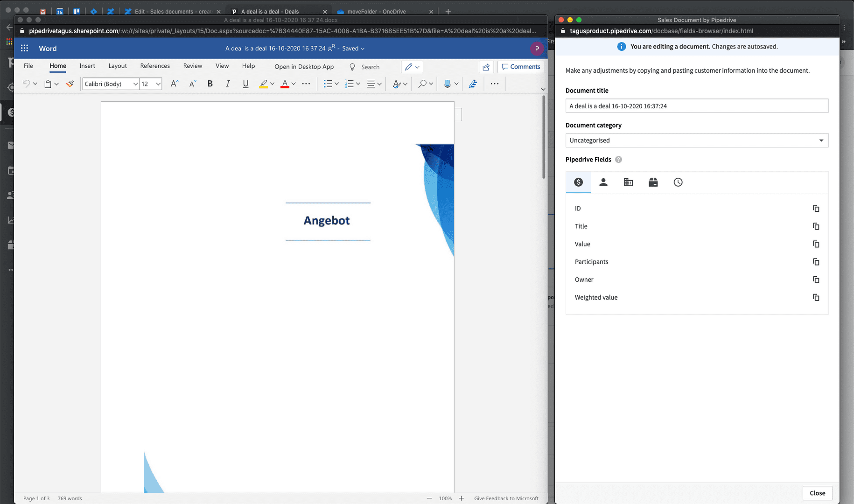Switch to the Layout ribbon tab

118,66
